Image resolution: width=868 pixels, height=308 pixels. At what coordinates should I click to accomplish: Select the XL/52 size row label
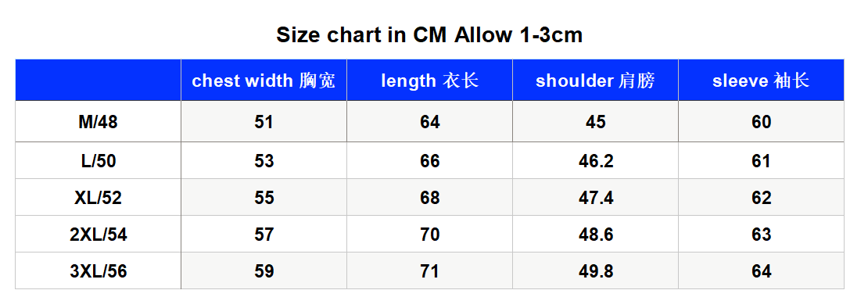98,198
